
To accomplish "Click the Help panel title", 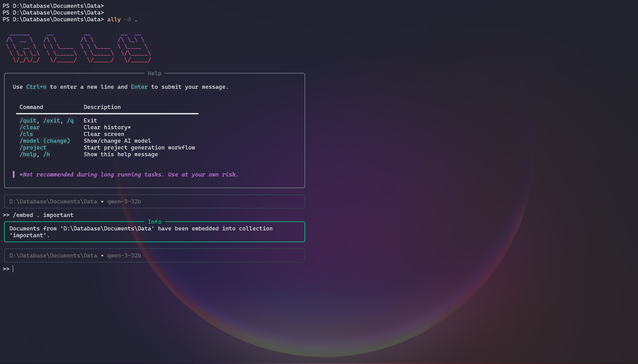I will click(154, 74).
